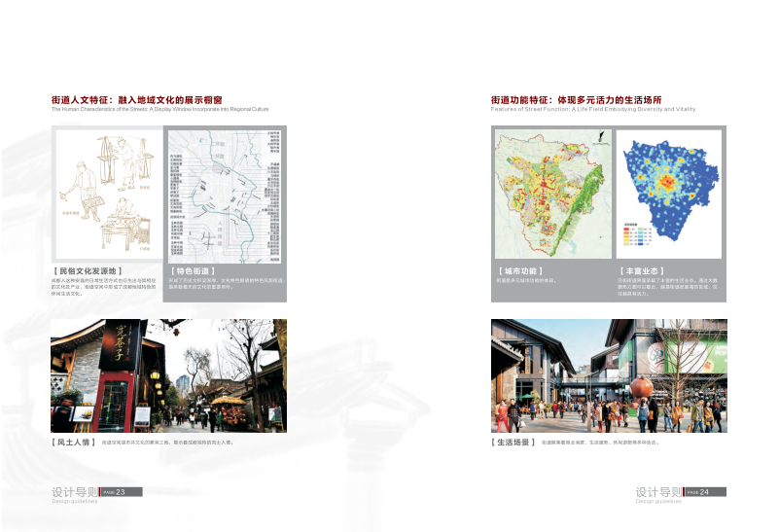Select the Kuanzhai alley street photo
The image size is (778, 532).
pos(168,375)
